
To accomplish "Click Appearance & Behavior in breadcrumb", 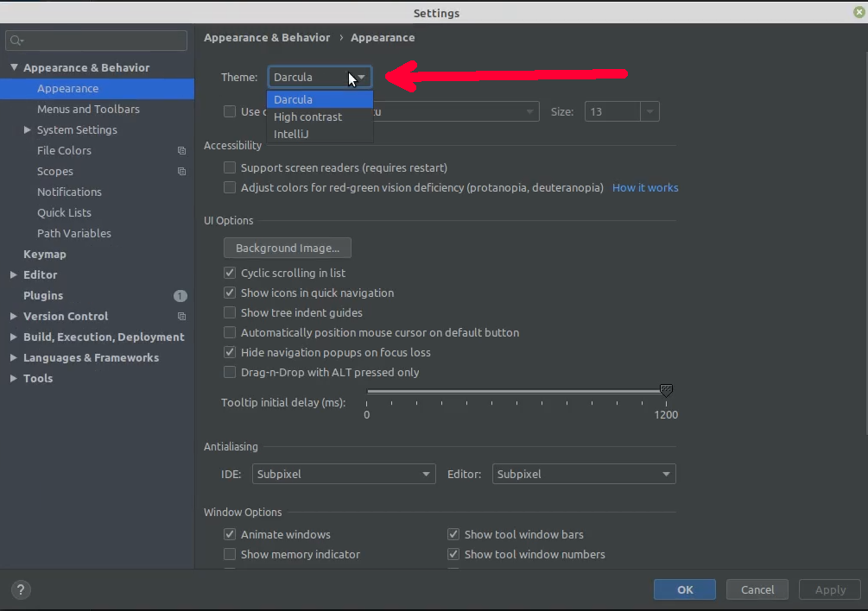I will click(267, 38).
